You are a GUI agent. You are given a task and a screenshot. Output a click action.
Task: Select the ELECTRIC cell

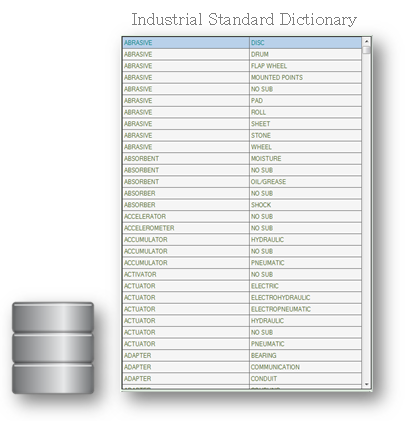(305, 286)
